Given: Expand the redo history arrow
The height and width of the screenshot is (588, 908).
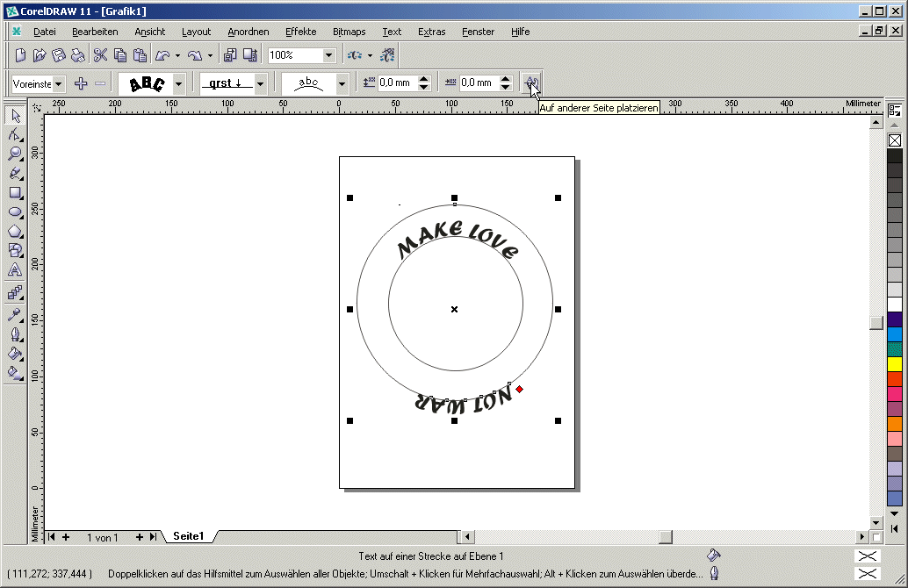Looking at the screenshot, I should [x=210, y=55].
